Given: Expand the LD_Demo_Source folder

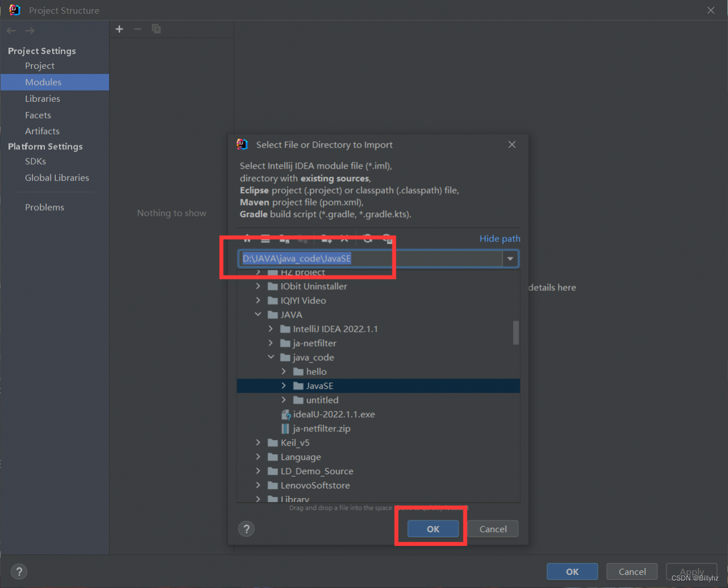Looking at the screenshot, I should pos(258,471).
